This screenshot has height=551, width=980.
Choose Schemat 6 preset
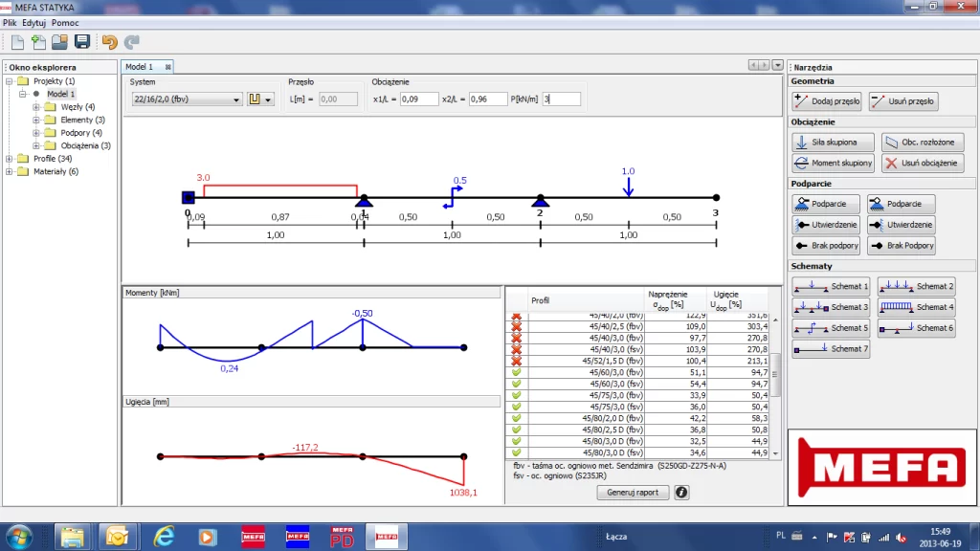916,328
